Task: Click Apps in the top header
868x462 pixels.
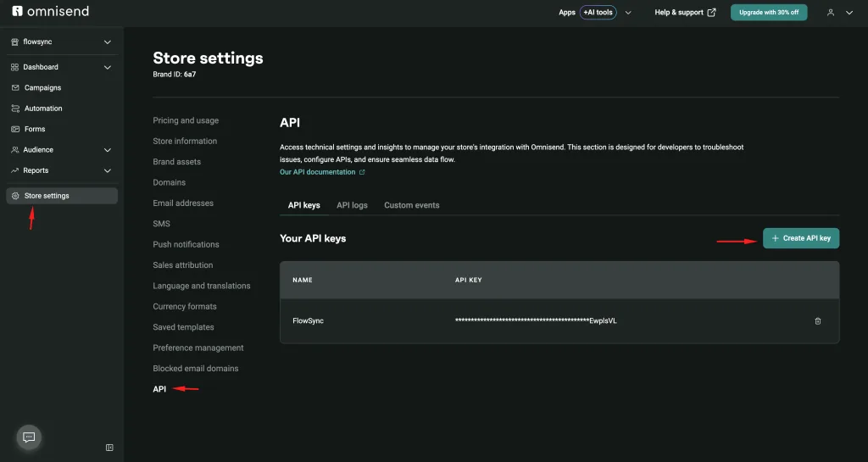Action: 567,12
